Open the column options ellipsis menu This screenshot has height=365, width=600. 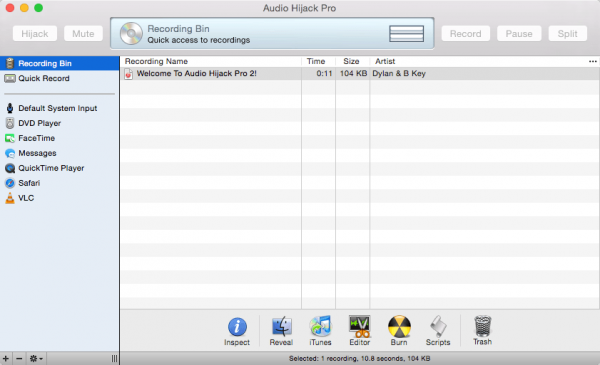(x=593, y=61)
